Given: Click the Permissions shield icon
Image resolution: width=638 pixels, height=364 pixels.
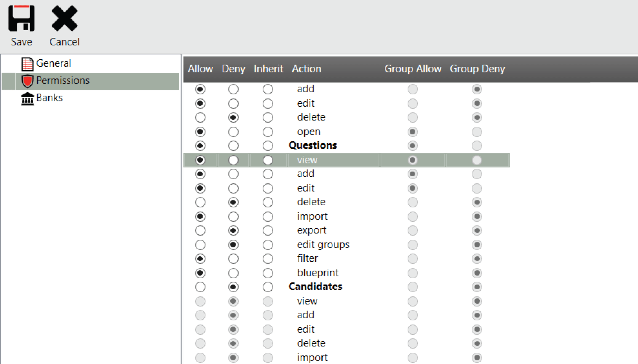Looking at the screenshot, I should [x=27, y=81].
